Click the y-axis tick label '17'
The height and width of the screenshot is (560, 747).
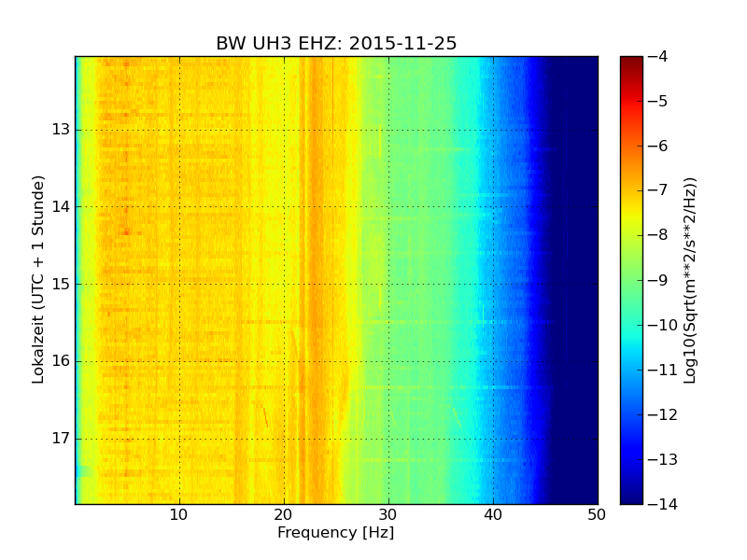[61, 438]
